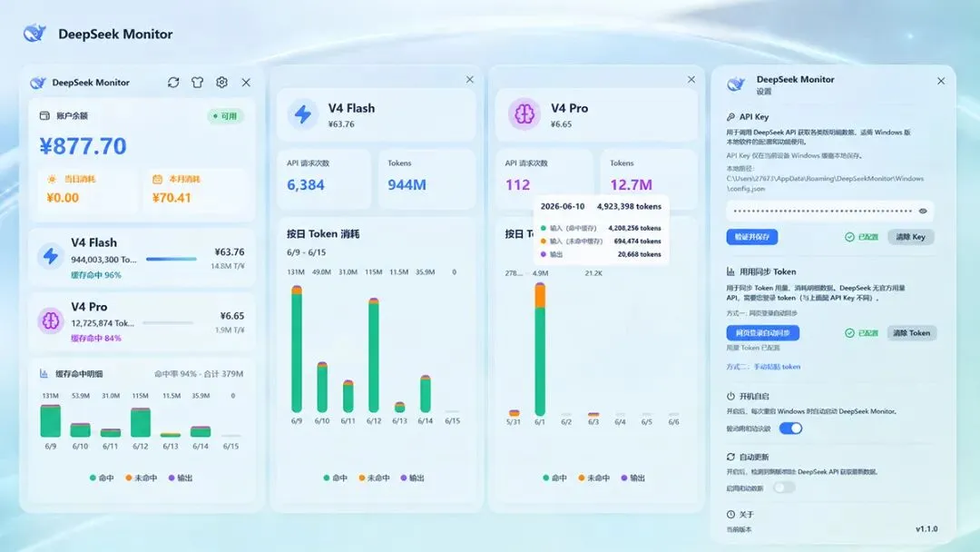Screen dimensions: 980x552
Task: Click the About clock icon in settings
Action: pos(730,515)
